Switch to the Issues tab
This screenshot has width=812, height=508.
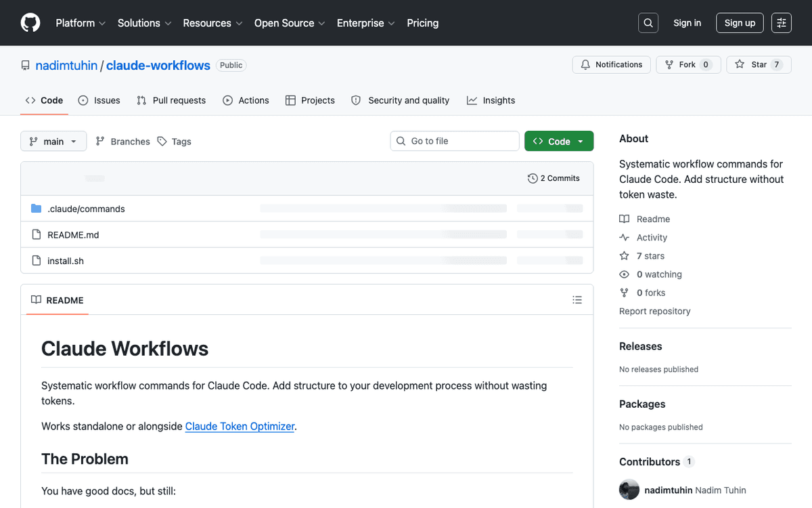tap(99, 100)
